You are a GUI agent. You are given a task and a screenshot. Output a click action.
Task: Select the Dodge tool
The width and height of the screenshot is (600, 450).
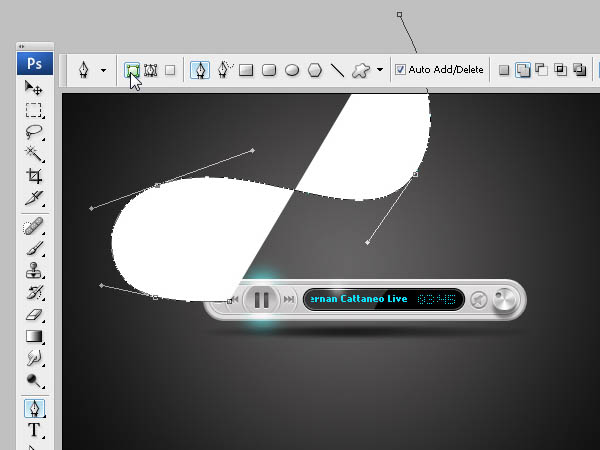[34, 380]
